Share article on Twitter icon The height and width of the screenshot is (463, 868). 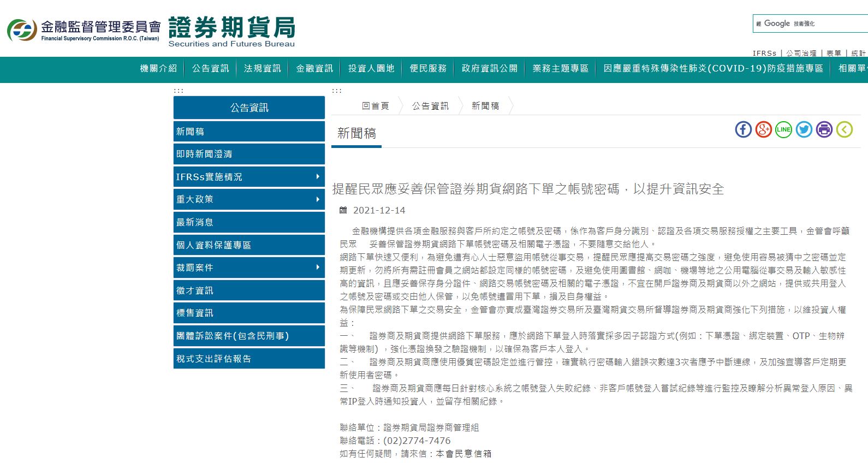coord(804,129)
